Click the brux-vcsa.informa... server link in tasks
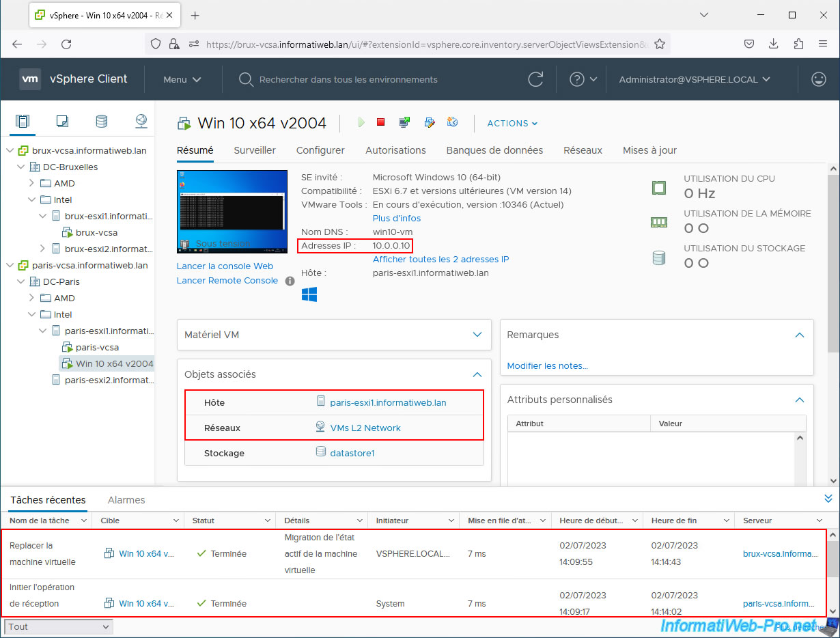The image size is (840, 638). pyautogui.click(x=780, y=554)
